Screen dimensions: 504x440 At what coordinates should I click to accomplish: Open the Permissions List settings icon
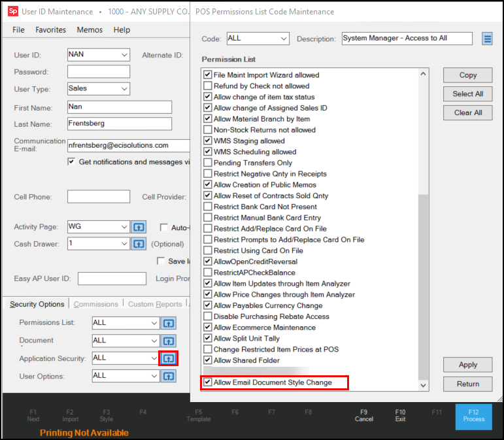(x=169, y=323)
